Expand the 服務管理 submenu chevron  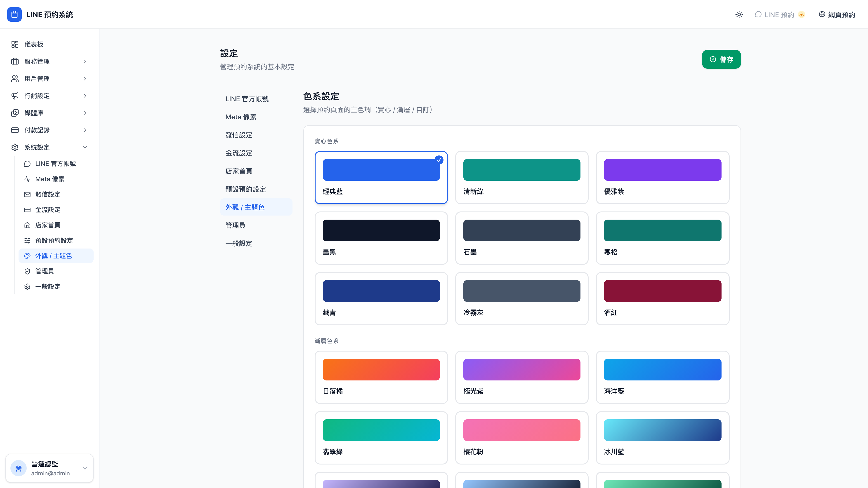85,61
